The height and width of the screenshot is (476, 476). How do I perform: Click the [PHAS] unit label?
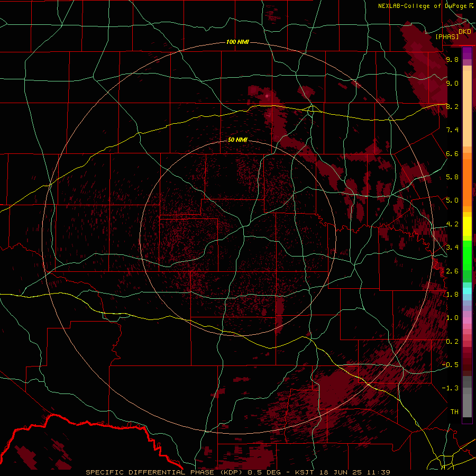click(447, 36)
